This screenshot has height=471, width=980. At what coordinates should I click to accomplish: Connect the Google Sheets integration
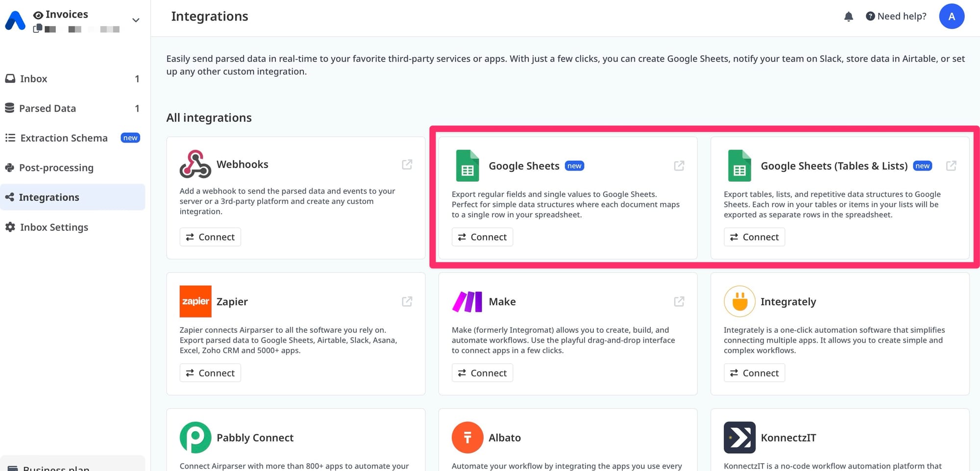click(482, 237)
